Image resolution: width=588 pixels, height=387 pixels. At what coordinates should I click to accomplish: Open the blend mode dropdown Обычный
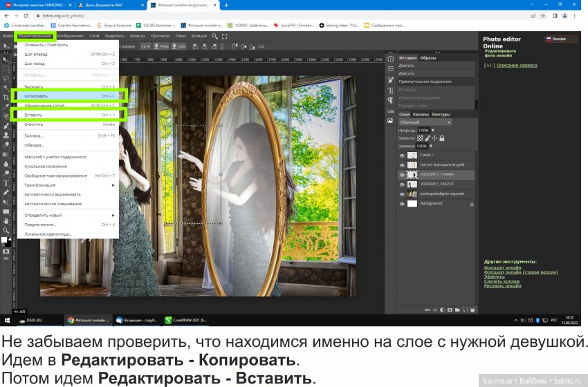[x=425, y=122]
